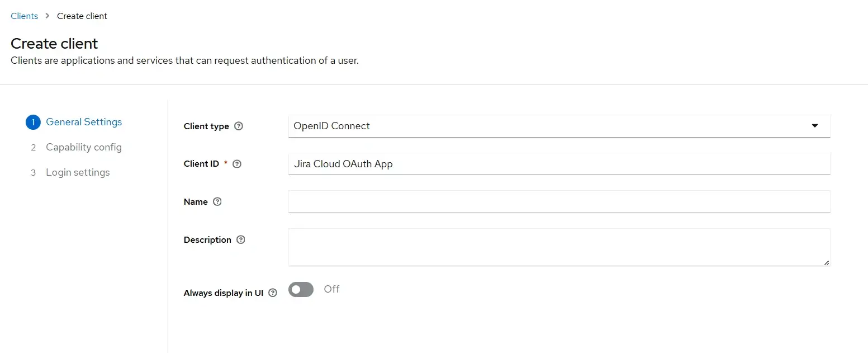View the Name field help icon

[x=217, y=201]
